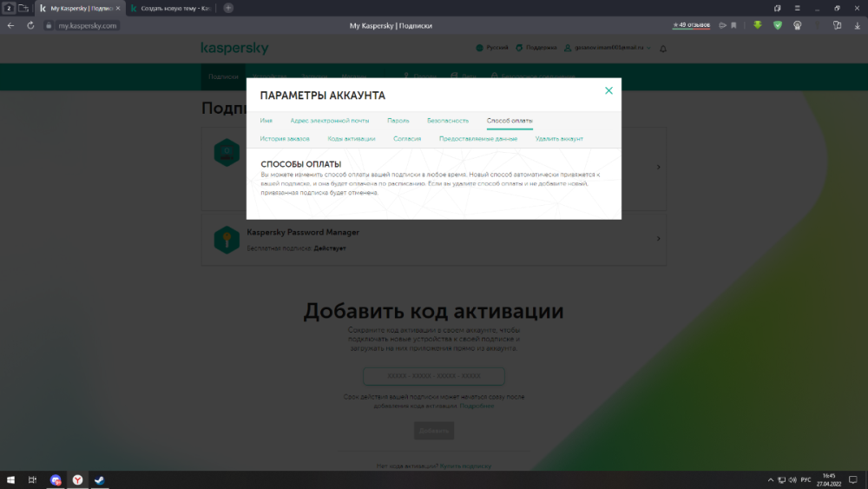Select the Способ оплаты tab
Viewport: 868px width, 489px height.
tap(510, 121)
